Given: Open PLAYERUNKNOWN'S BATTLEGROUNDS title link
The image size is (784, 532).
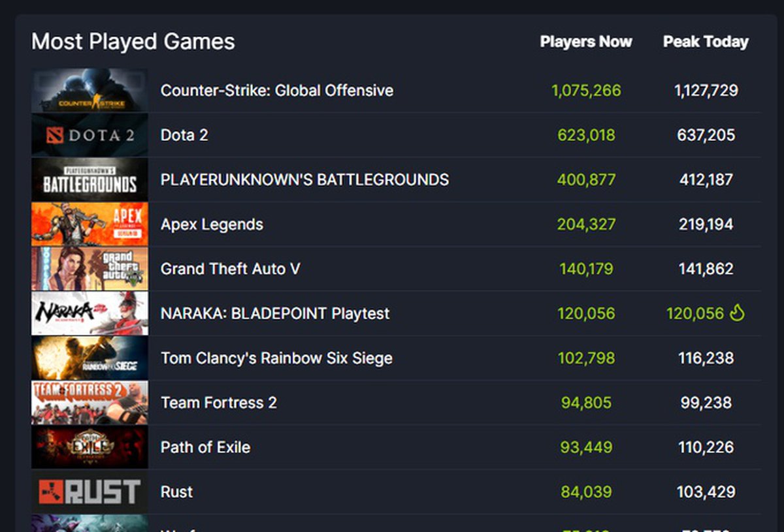Looking at the screenshot, I should [x=304, y=180].
